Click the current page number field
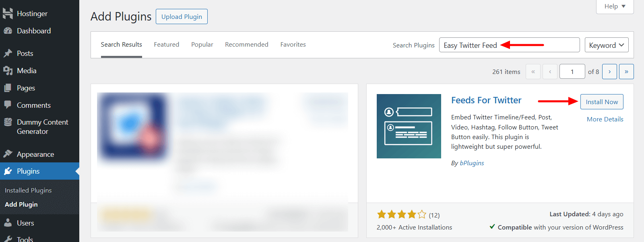The image size is (644, 242). [x=572, y=72]
